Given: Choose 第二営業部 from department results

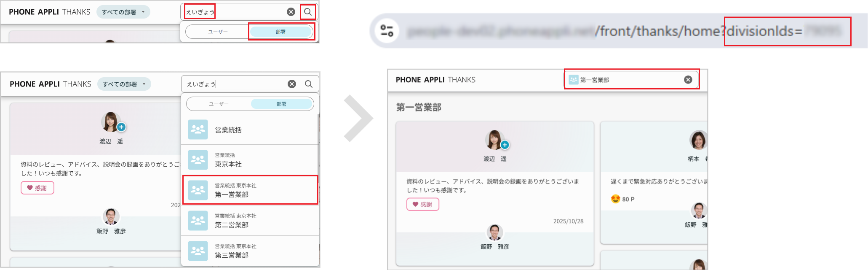Looking at the screenshot, I should click(x=250, y=221).
